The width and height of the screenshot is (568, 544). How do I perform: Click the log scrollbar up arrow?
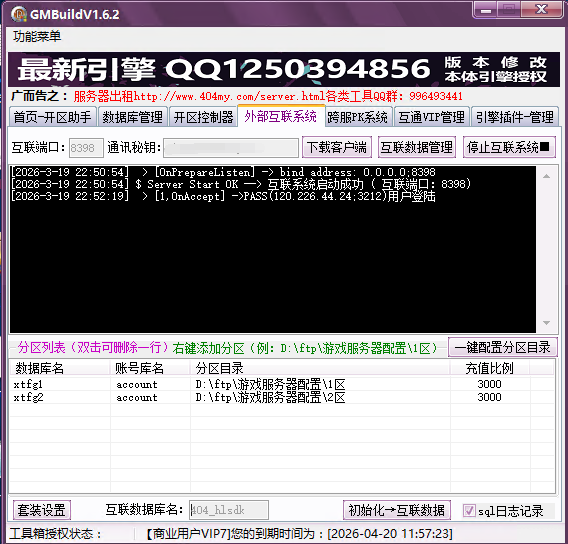pyautogui.click(x=547, y=176)
